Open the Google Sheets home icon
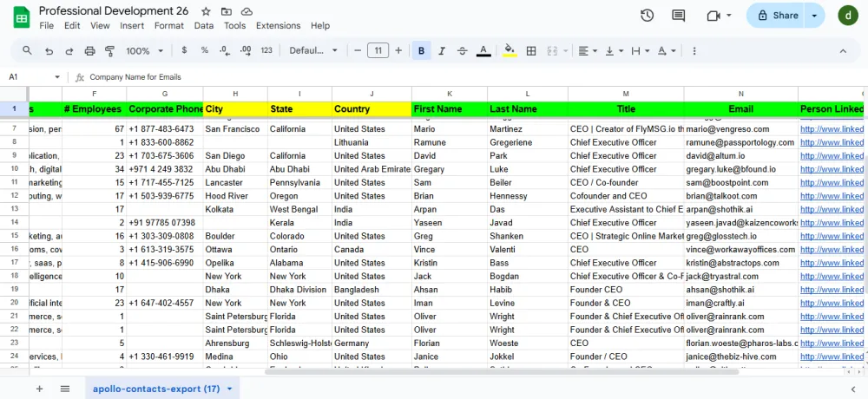 coord(21,17)
